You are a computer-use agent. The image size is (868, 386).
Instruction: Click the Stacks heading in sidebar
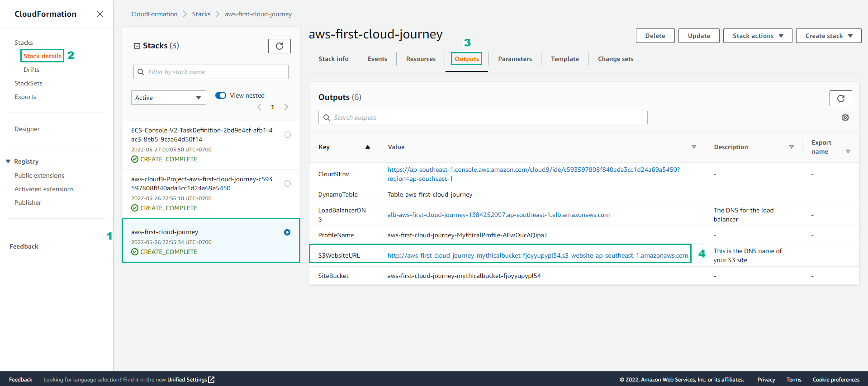pyautogui.click(x=24, y=42)
